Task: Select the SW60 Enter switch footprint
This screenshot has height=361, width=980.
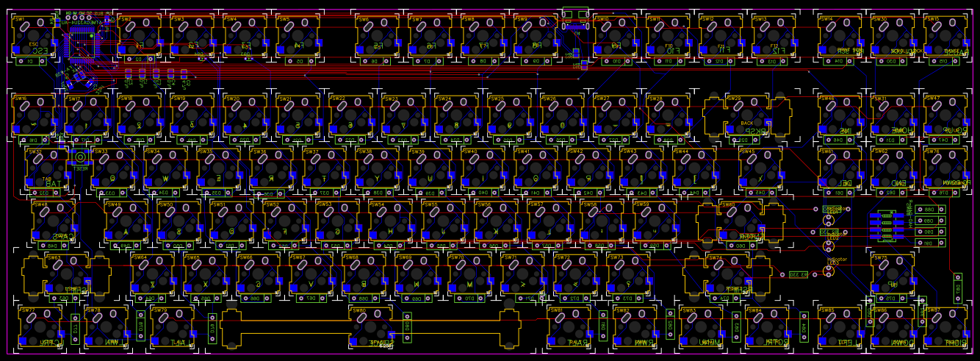Action: point(741,221)
